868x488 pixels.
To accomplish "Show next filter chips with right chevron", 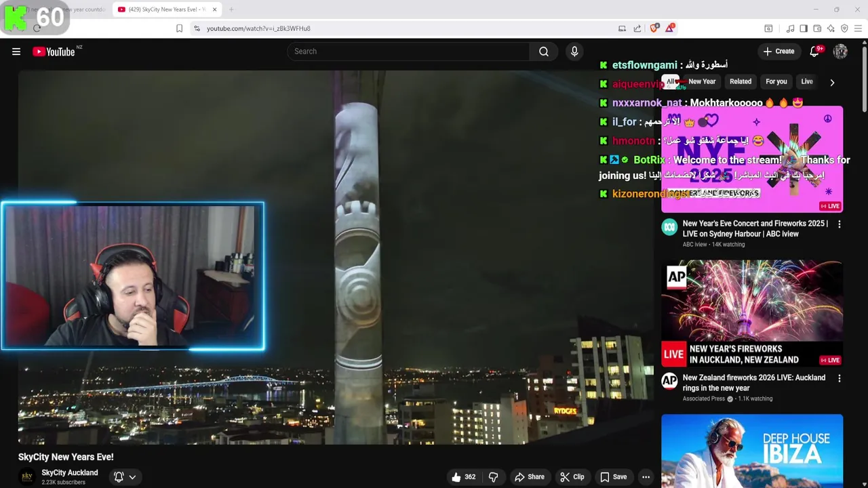I will pyautogui.click(x=832, y=82).
